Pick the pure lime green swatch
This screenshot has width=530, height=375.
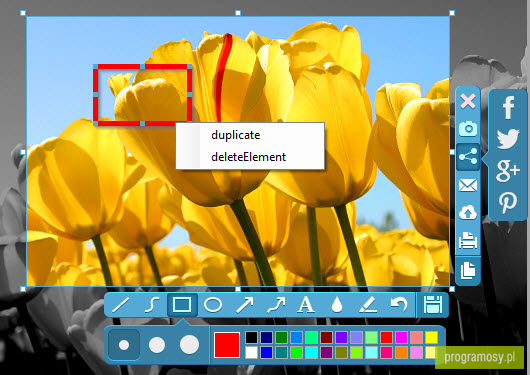pos(296,353)
